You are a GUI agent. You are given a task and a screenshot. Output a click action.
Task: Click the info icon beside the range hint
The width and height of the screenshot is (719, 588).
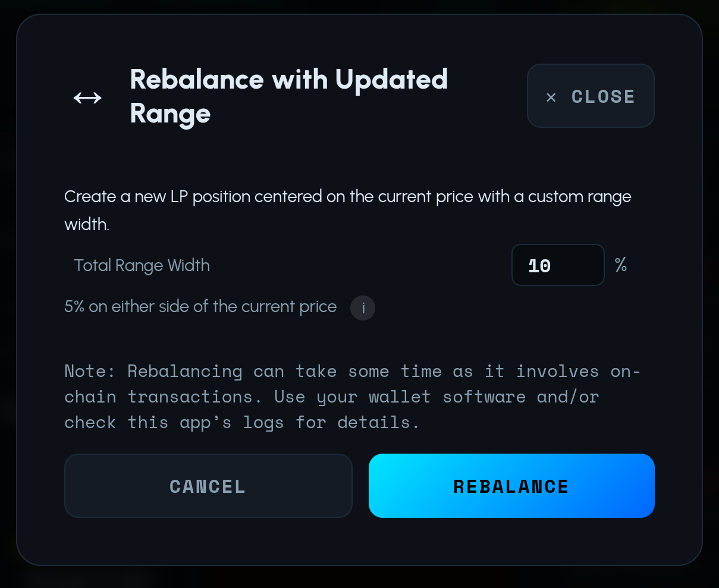[x=363, y=309]
